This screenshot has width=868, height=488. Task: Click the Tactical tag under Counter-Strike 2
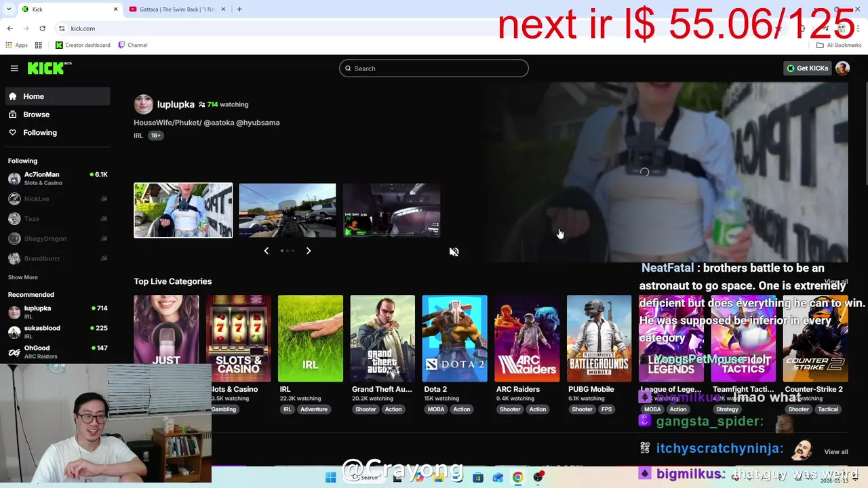click(828, 409)
